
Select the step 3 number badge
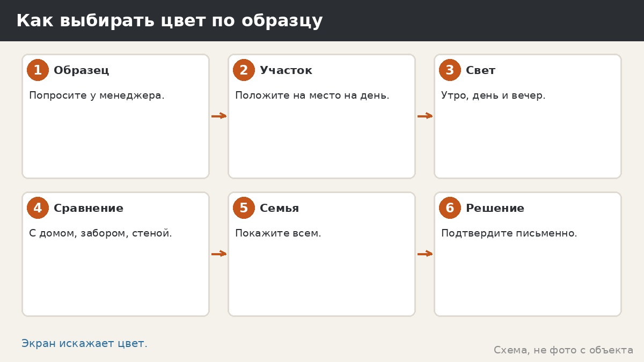point(450,70)
